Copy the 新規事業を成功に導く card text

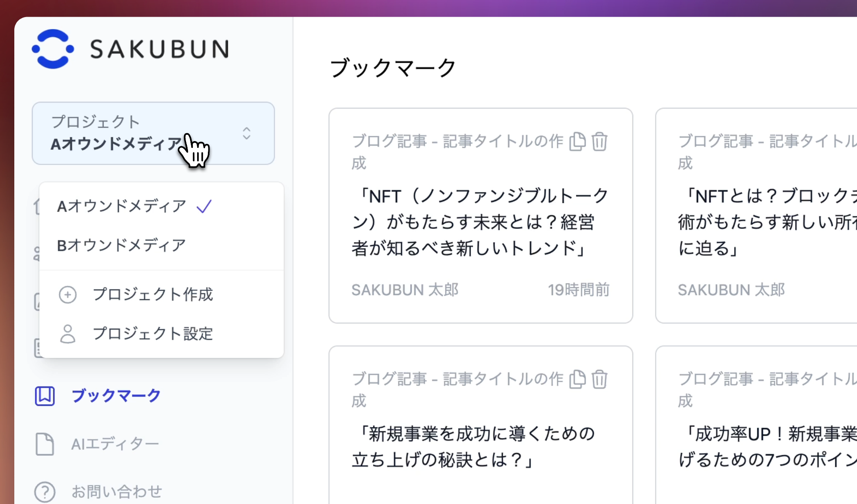(x=577, y=380)
